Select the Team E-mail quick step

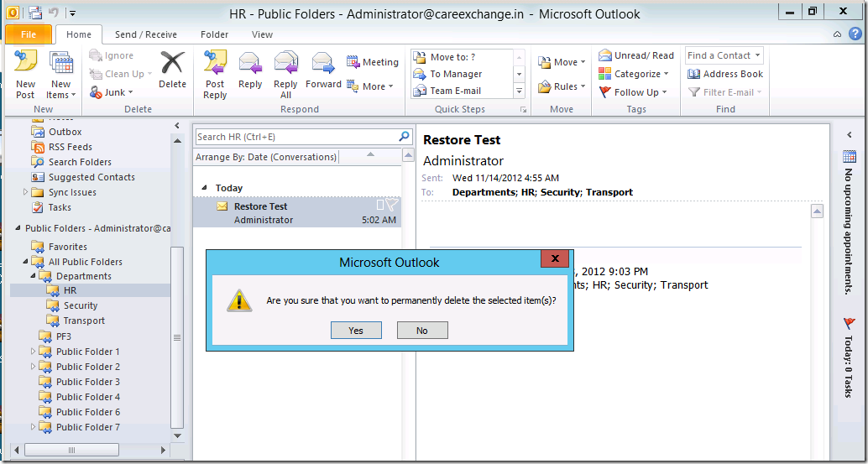[x=463, y=91]
